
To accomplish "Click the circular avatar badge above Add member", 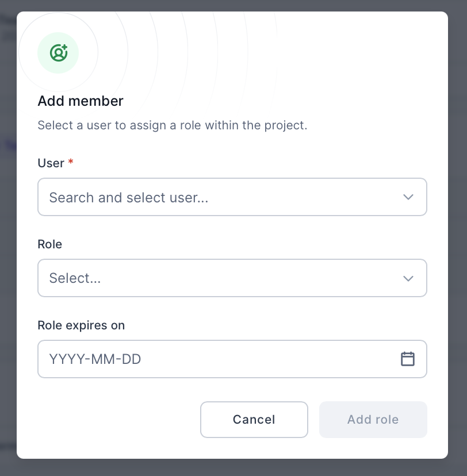I will tap(58, 52).
